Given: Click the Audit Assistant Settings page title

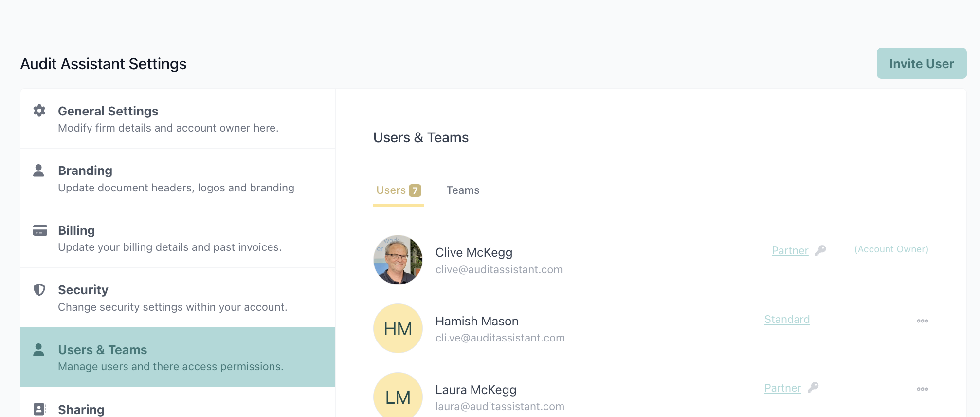Looking at the screenshot, I should point(103,64).
